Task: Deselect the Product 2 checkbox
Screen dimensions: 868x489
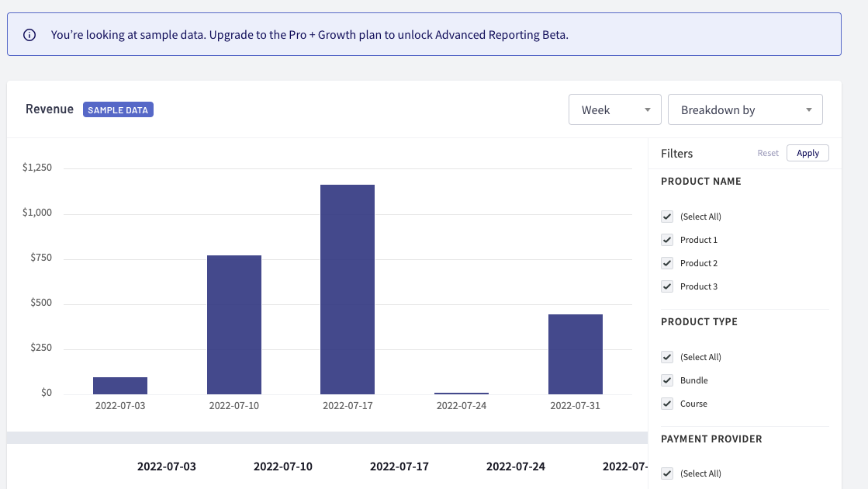Action: (667, 263)
